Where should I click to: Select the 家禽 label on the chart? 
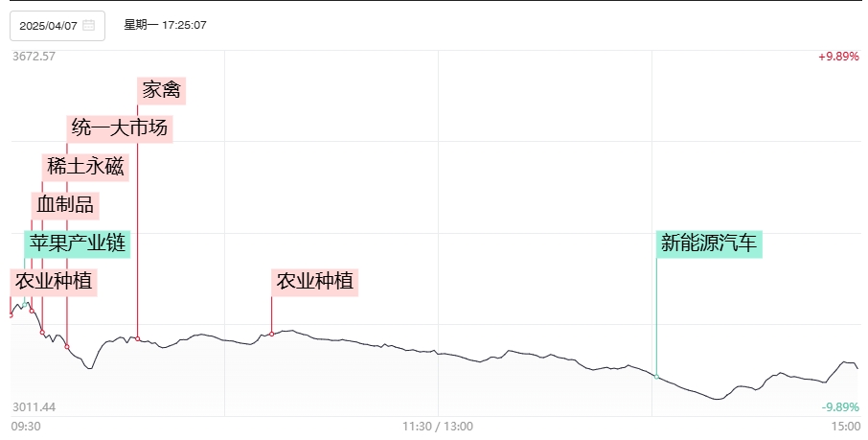(161, 90)
